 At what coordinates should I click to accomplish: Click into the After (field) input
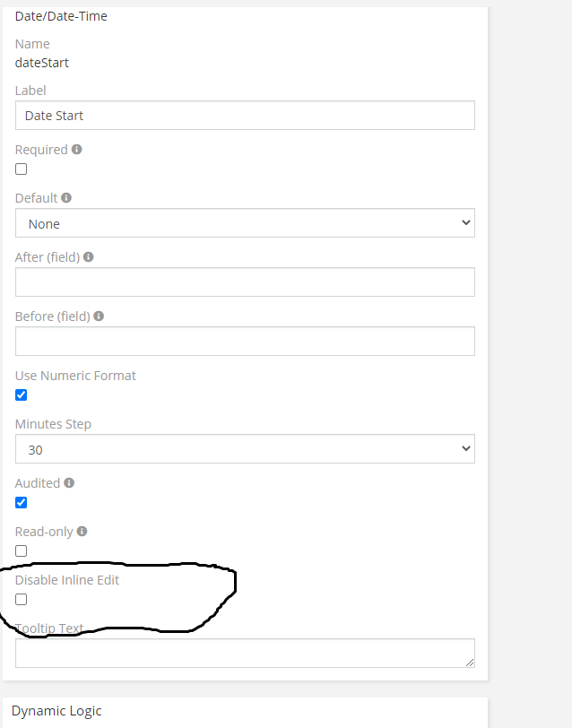pos(245,282)
